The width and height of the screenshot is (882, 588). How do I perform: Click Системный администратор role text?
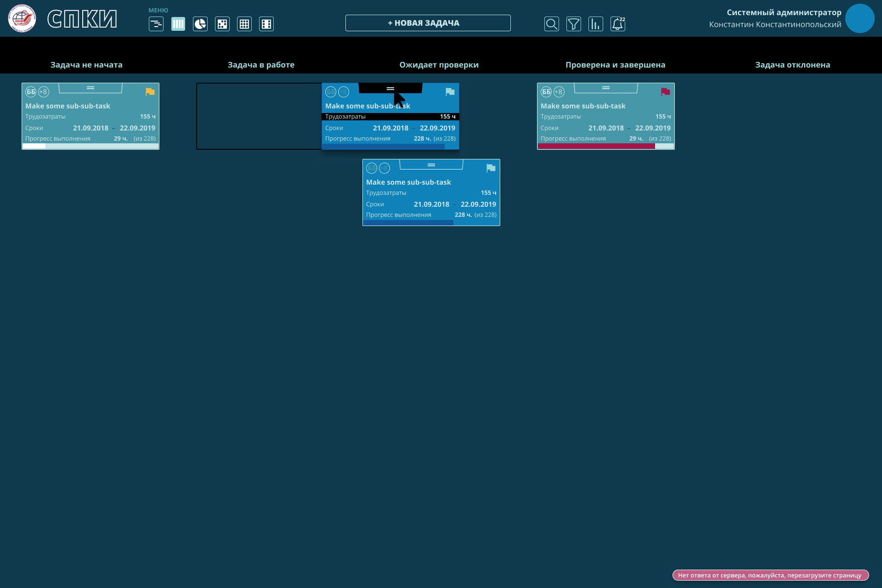click(x=784, y=12)
